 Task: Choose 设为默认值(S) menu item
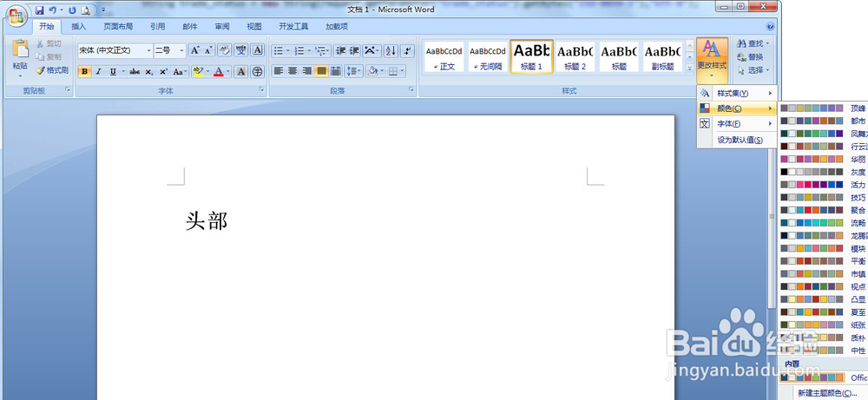tap(736, 140)
